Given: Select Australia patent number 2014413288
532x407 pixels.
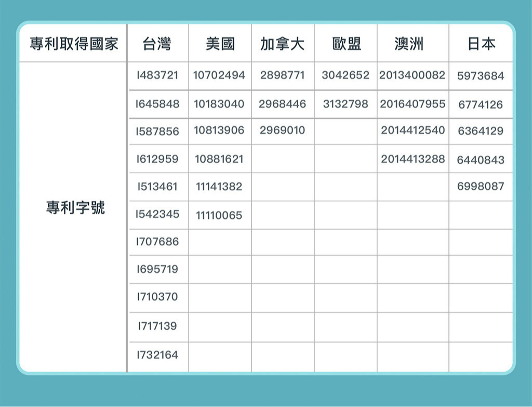Looking at the screenshot, I should [413, 159].
